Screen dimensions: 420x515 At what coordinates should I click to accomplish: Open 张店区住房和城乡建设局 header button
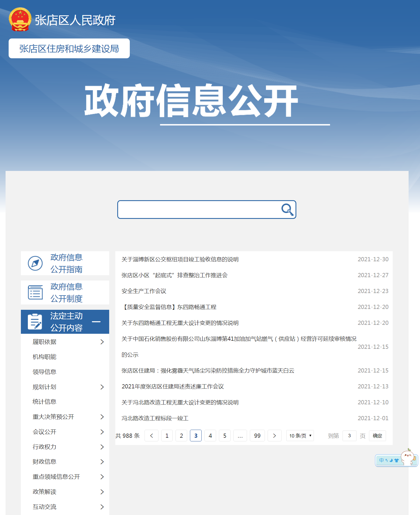69,49
